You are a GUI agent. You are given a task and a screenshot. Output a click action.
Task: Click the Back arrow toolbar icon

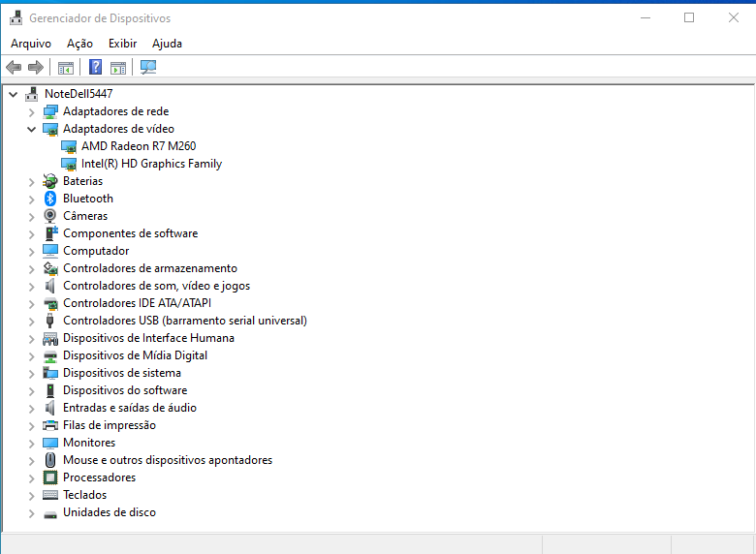click(14, 68)
